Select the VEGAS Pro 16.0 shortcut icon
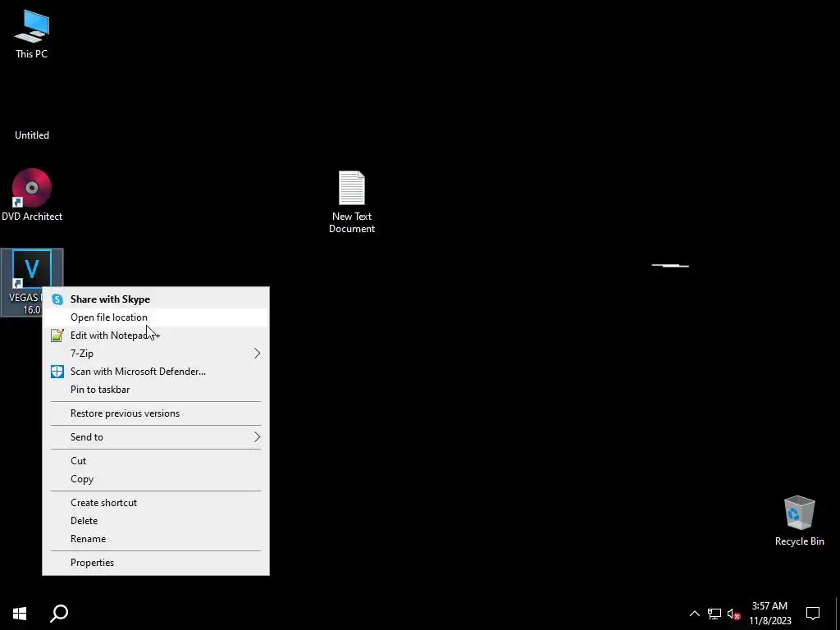 (x=32, y=269)
